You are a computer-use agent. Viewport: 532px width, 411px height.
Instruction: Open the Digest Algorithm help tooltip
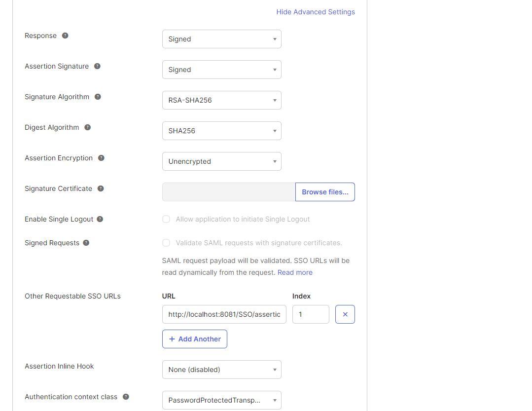[x=87, y=127]
